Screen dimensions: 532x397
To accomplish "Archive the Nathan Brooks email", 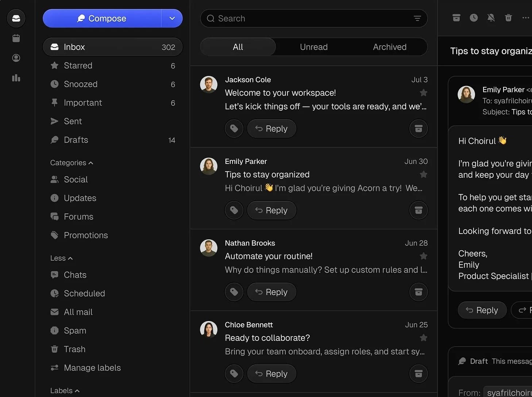I will 419,292.
